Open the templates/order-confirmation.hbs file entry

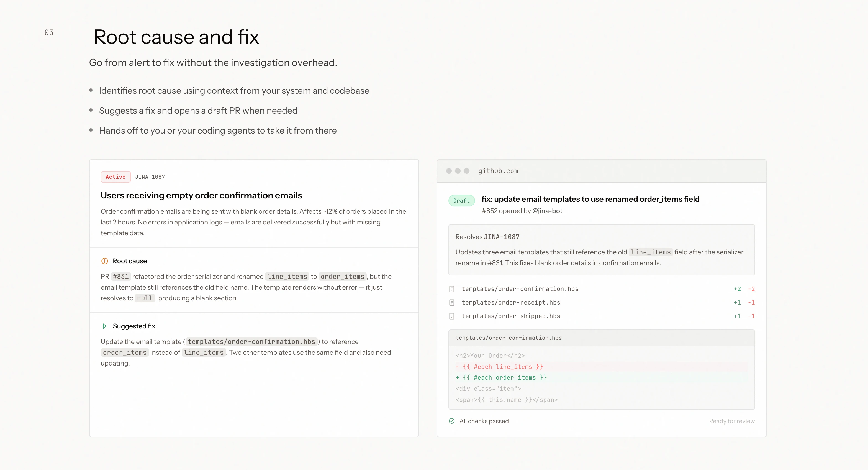point(520,289)
